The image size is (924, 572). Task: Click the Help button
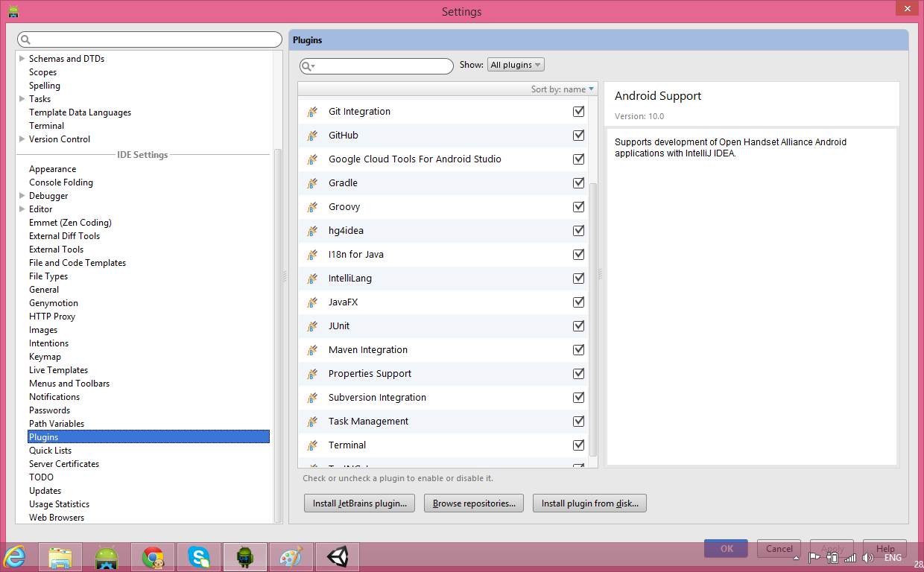885,549
